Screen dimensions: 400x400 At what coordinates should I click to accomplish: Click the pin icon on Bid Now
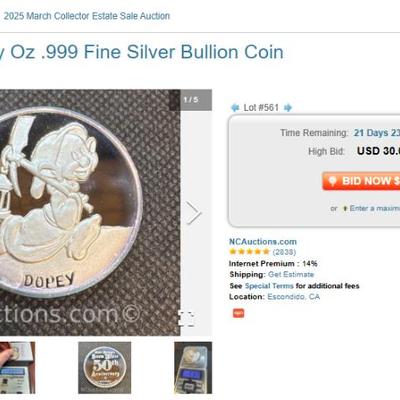(332, 181)
